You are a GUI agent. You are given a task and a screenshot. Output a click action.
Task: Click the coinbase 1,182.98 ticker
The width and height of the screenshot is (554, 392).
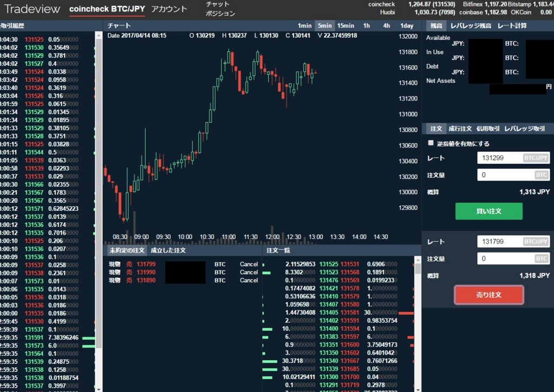[483, 12]
